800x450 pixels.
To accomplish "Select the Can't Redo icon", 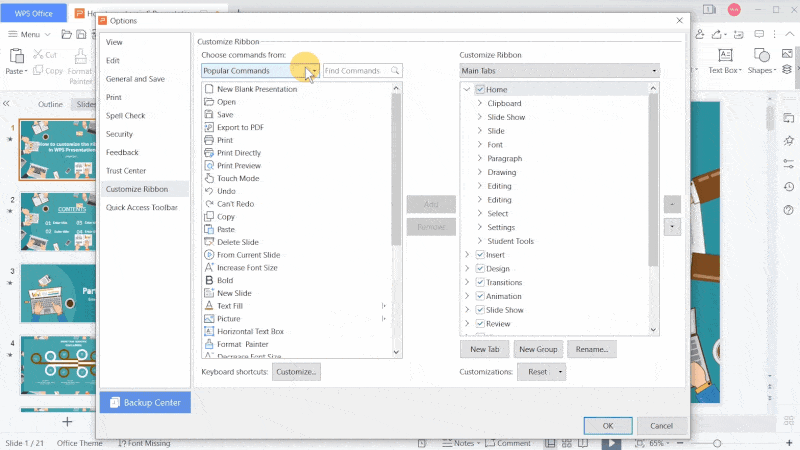I will (209, 204).
